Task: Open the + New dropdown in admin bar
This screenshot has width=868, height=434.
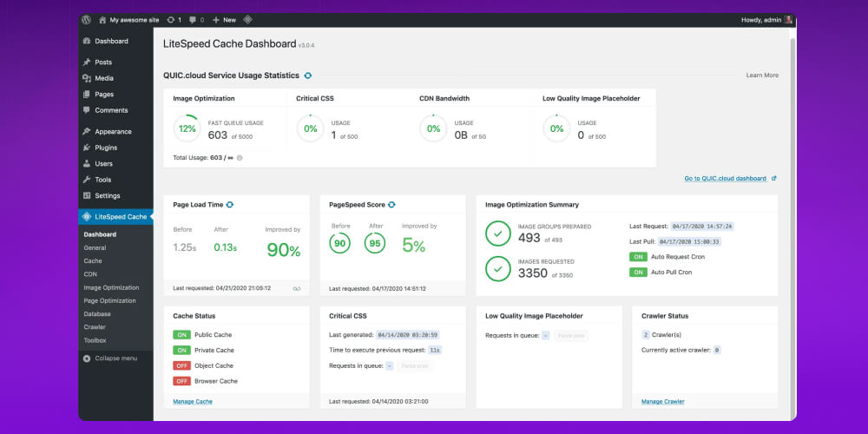Action: pos(224,19)
